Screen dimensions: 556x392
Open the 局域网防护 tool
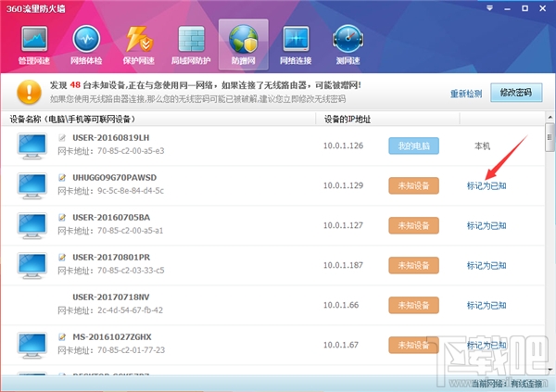tap(191, 45)
